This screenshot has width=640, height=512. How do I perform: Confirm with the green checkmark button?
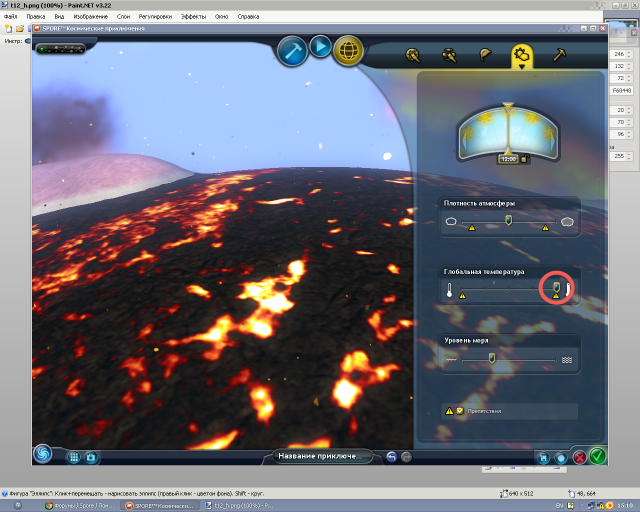point(598,456)
